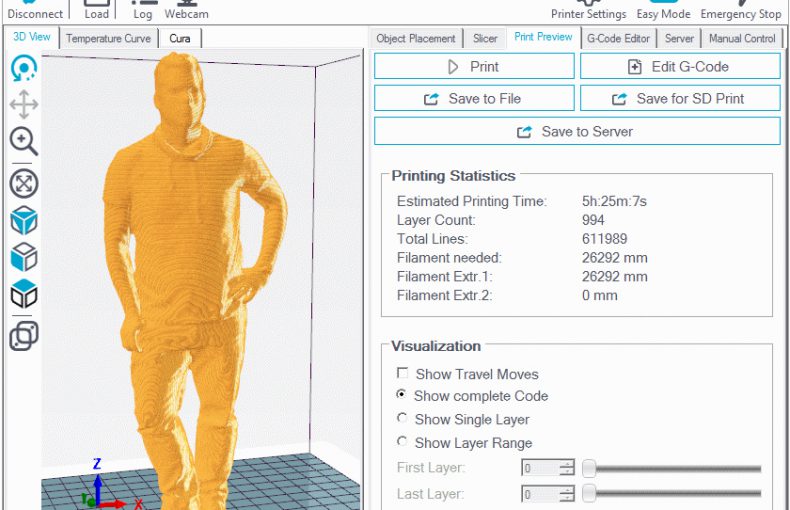The image size is (790, 510).
Task: Enable Show Travel Moves checkbox
Action: (403, 374)
